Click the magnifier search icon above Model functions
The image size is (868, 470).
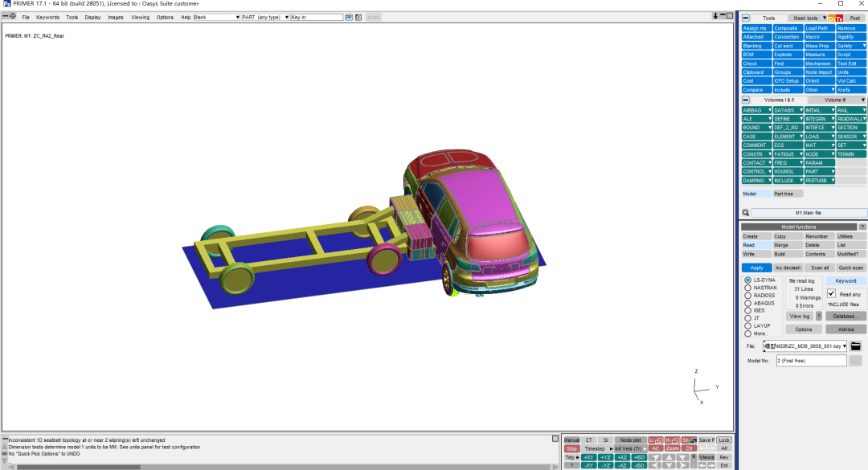[746, 213]
